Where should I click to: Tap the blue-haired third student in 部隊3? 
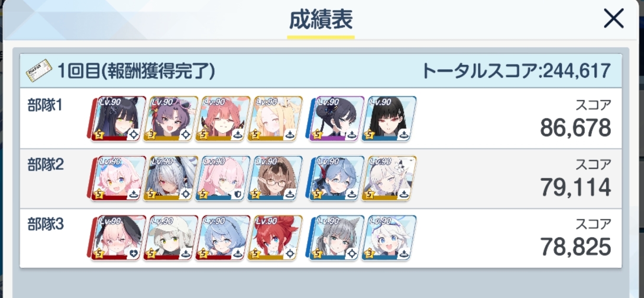(x=223, y=238)
